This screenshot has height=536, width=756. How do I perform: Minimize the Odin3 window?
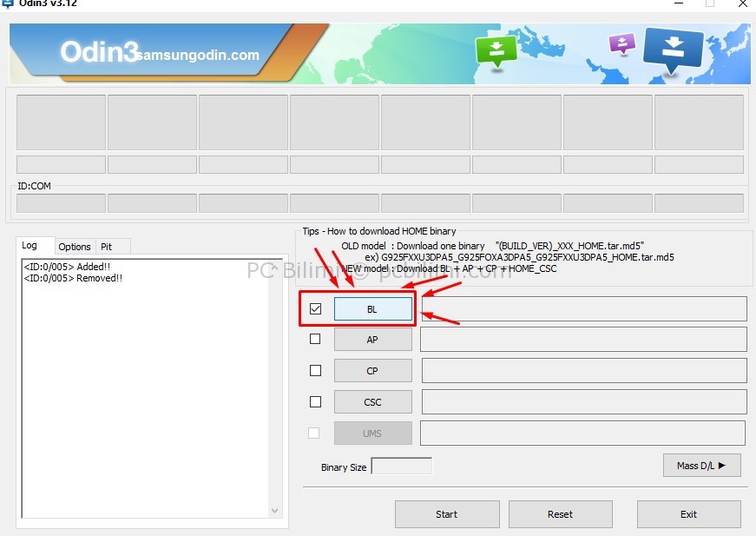[x=679, y=3]
